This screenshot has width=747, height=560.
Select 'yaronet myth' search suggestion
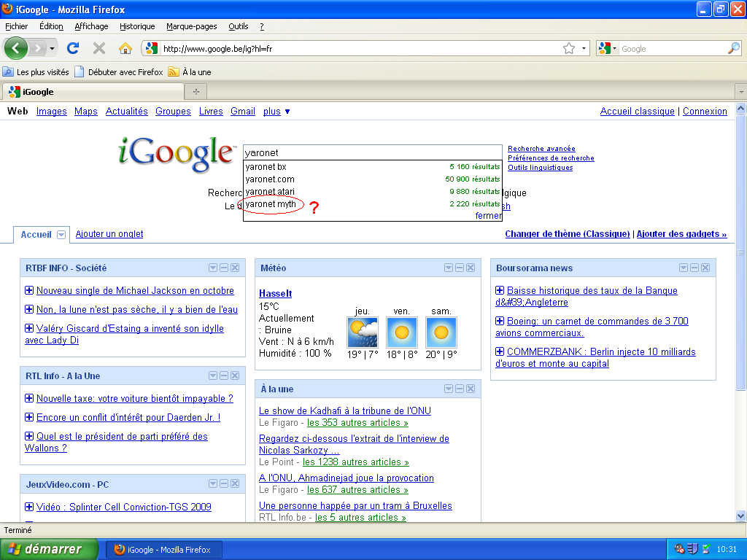(271, 205)
